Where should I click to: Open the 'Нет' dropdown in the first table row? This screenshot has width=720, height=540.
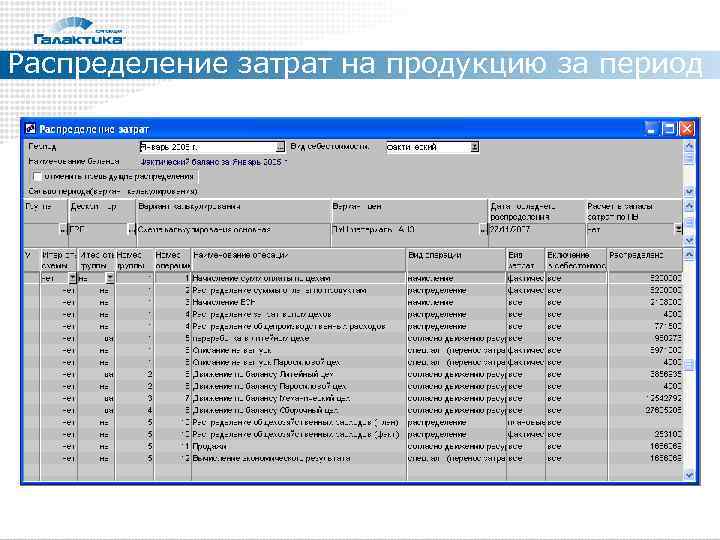point(72,278)
